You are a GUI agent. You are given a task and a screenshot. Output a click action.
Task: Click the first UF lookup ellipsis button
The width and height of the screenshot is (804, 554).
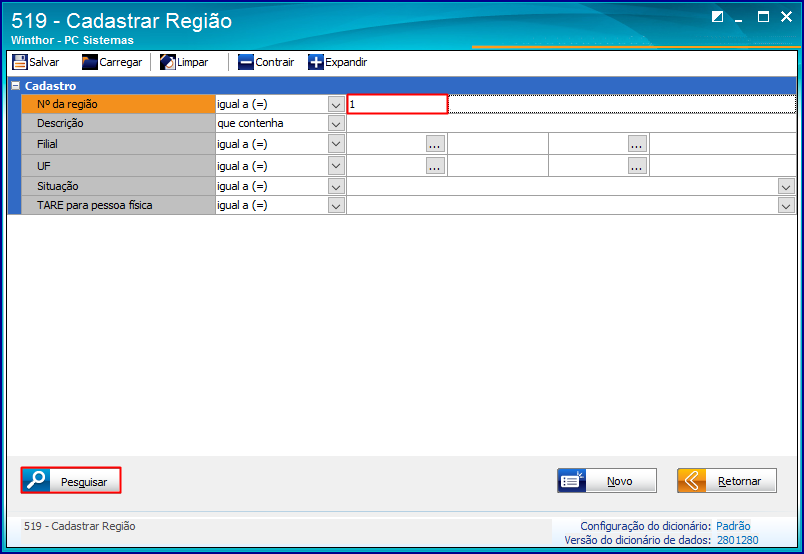(x=435, y=166)
